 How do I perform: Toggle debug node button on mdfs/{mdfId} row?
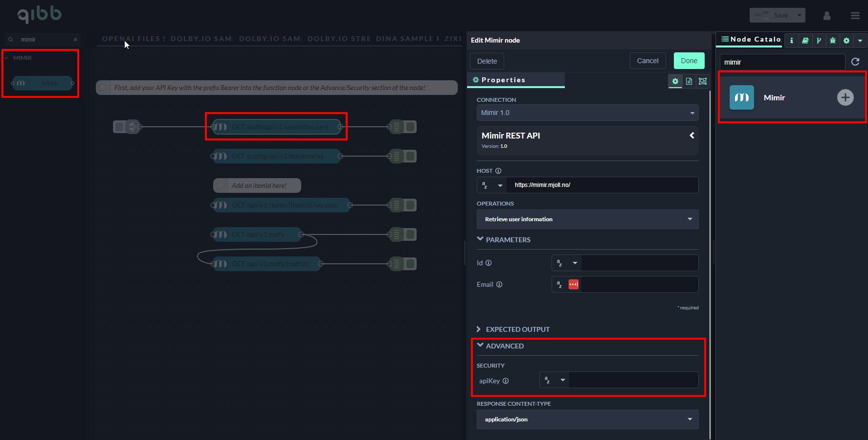[x=411, y=264]
